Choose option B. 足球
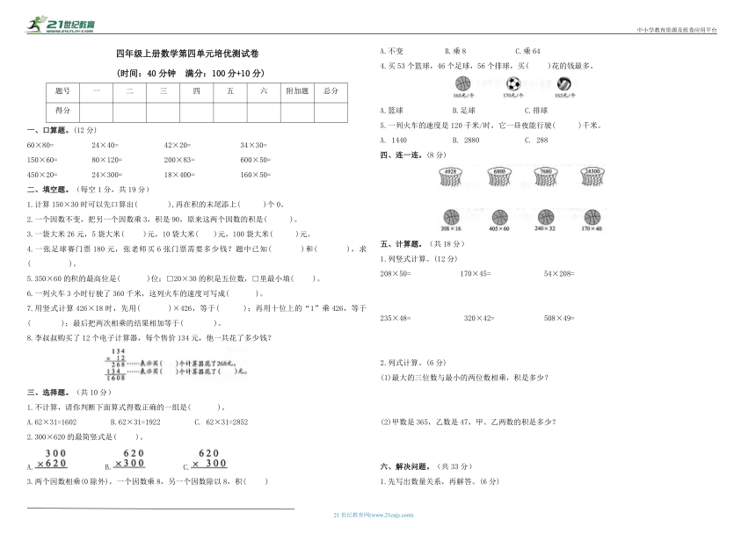This screenshot has height=534, width=756. pyautogui.click(x=464, y=111)
